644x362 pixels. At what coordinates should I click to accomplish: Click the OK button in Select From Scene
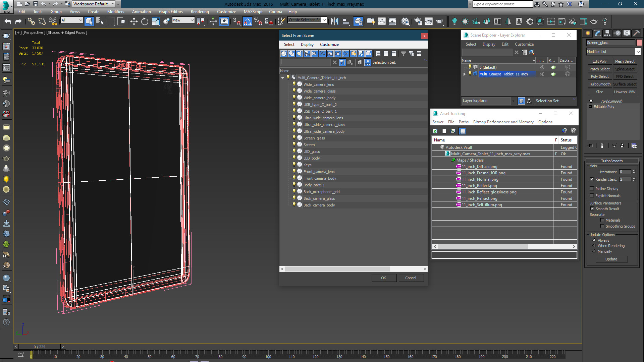(x=384, y=278)
